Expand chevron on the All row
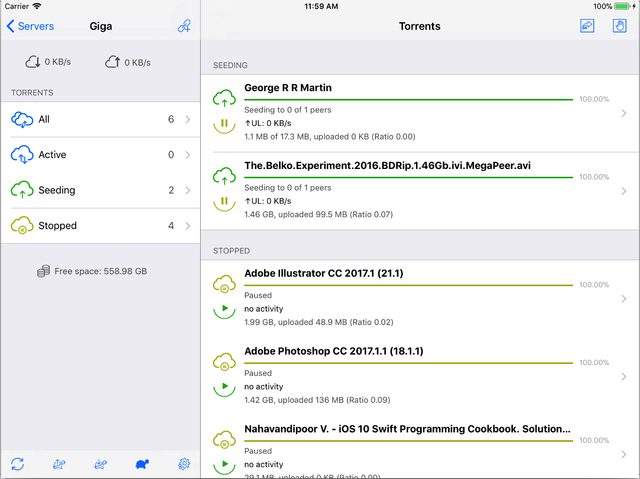 [188, 119]
